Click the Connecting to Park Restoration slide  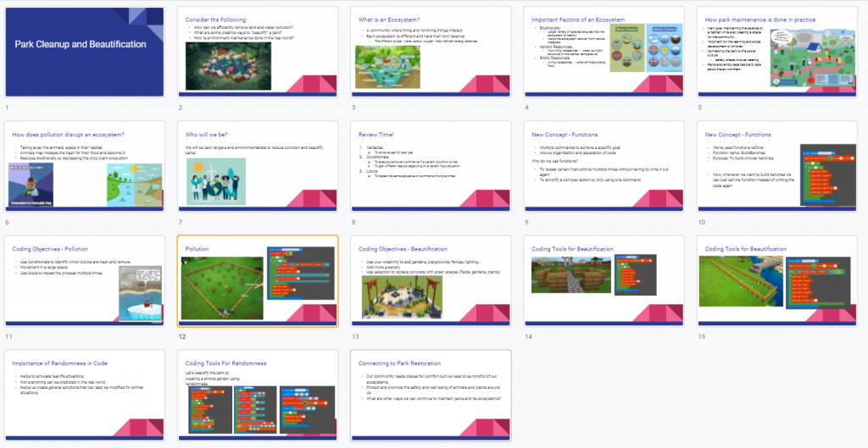coord(431,395)
